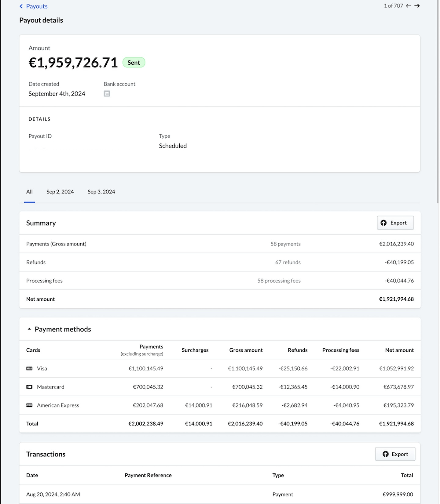Viewport: 440px width, 504px height.
Task: Collapse the Payment methods section
Action: point(29,329)
